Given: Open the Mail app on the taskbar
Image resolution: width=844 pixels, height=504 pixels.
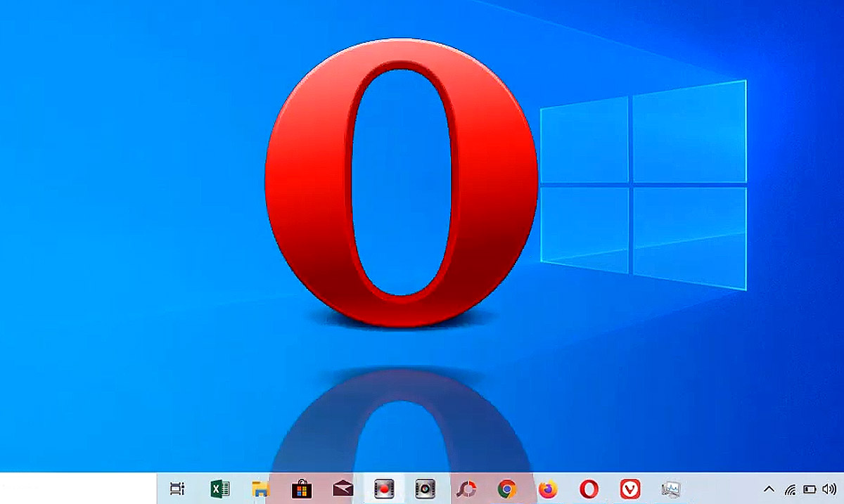Looking at the screenshot, I should pos(343,489).
